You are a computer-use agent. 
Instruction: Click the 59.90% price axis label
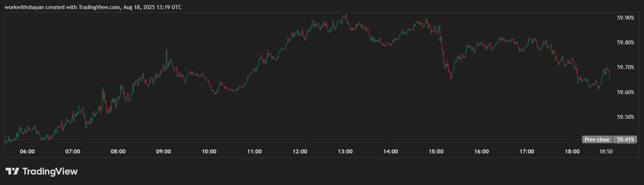[x=625, y=18]
